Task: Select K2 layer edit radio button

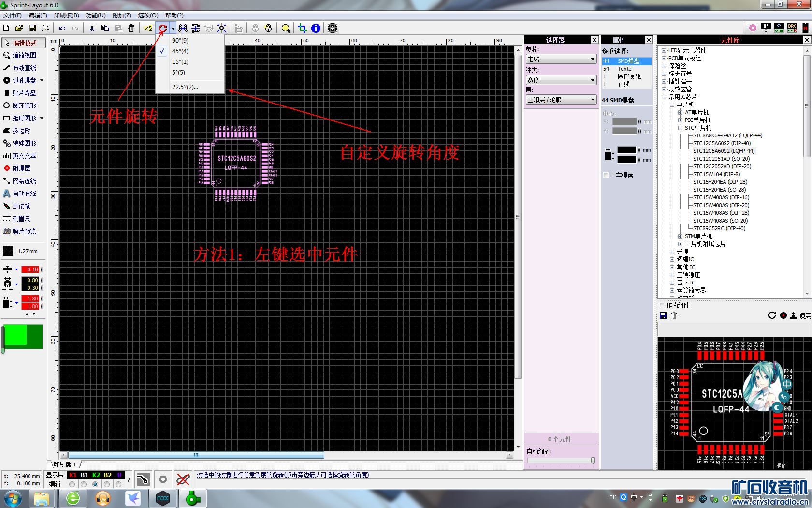Action: (x=95, y=484)
